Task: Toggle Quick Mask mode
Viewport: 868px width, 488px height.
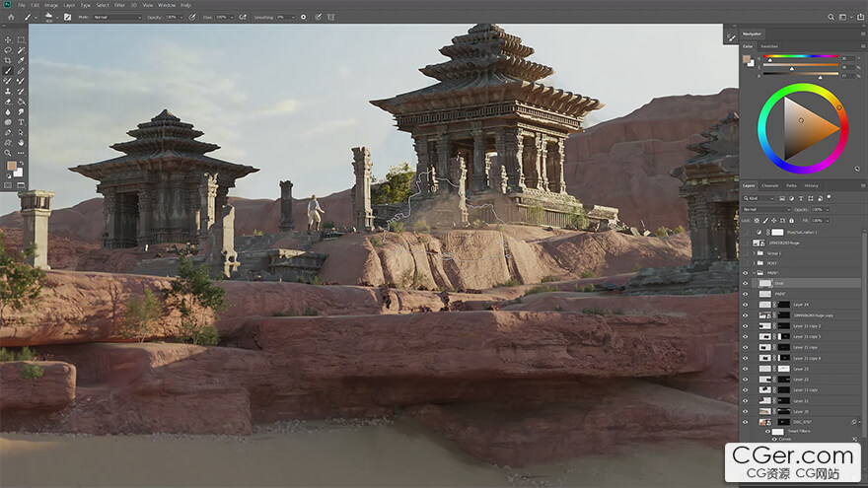Action: (x=8, y=185)
